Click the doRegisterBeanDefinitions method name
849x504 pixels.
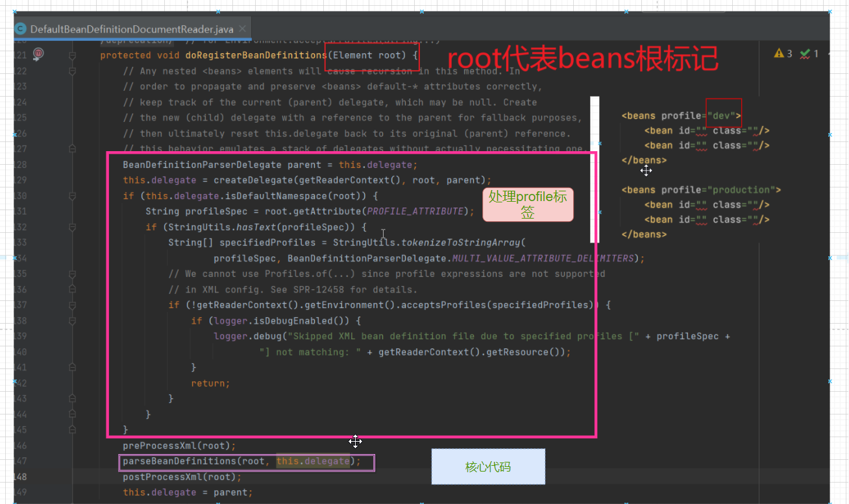[x=256, y=55]
